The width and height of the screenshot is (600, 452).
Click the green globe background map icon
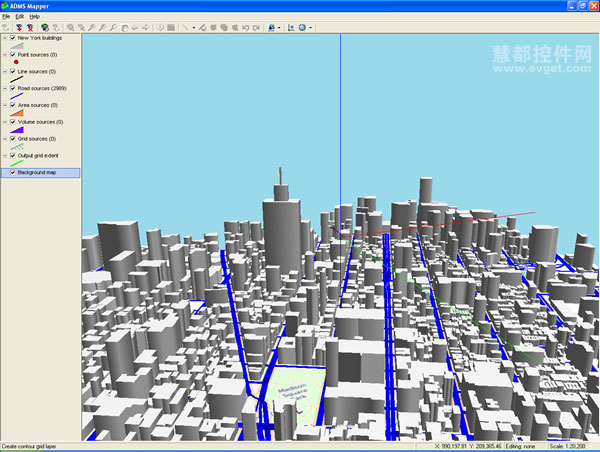(45, 28)
